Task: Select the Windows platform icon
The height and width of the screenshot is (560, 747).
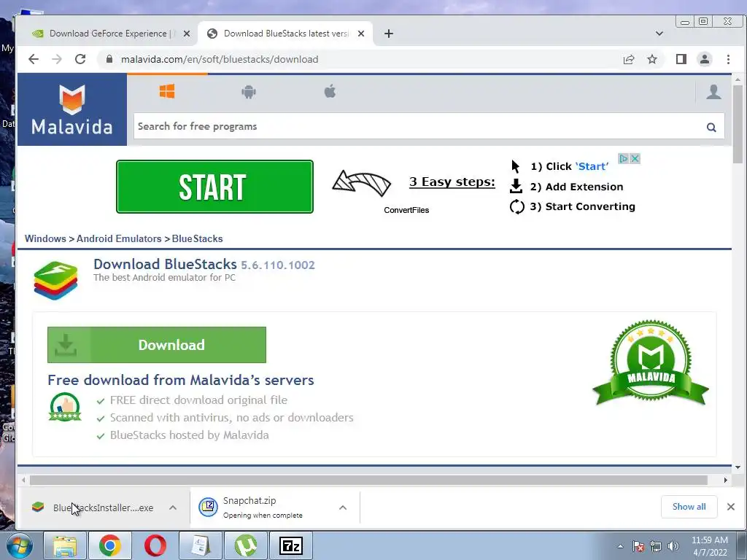Action: 167,91
